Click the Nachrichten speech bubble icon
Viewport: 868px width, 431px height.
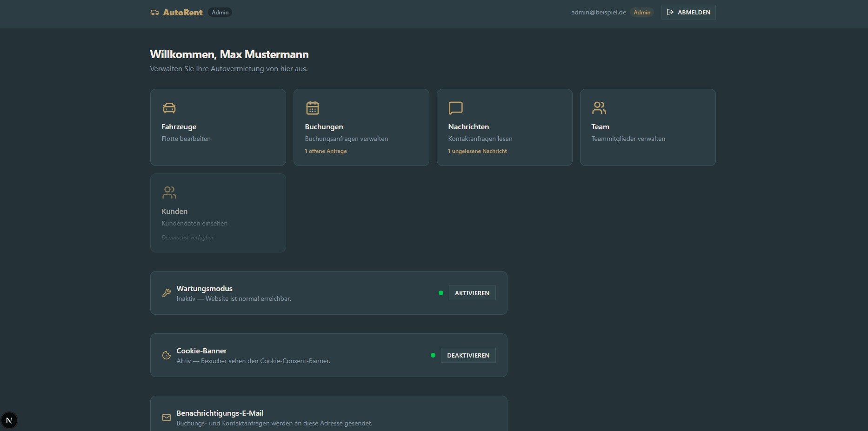[x=456, y=108]
